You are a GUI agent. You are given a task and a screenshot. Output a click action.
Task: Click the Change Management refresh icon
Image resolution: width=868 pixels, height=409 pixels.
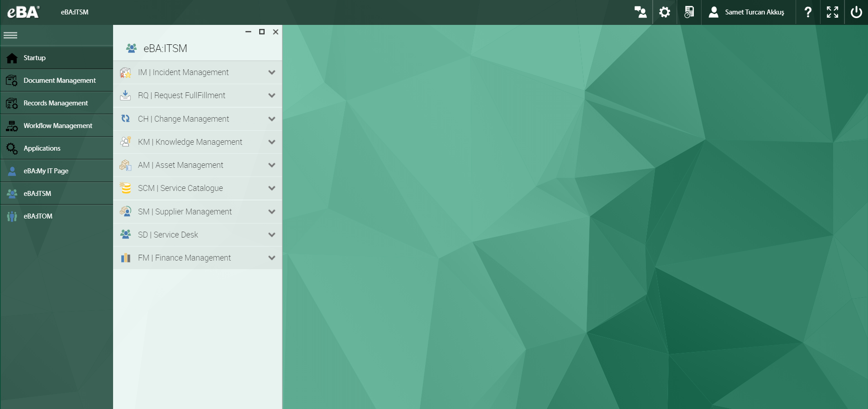coord(125,119)
